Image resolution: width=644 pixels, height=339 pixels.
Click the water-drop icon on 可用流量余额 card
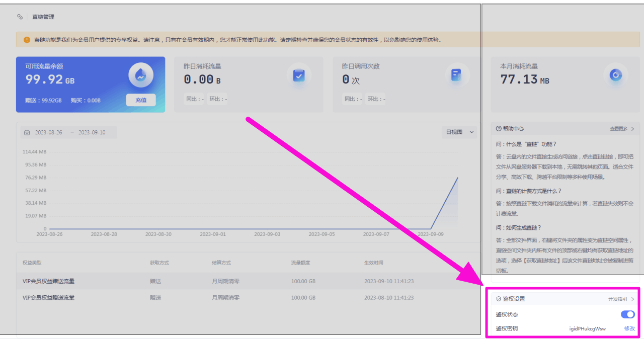click(140, 75)
